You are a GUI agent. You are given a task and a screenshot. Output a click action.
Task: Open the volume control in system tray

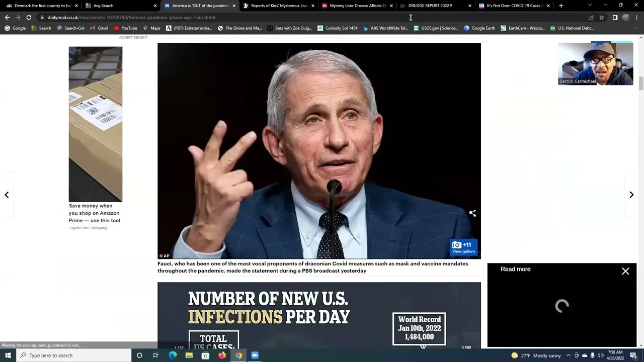(x=600, y=355)
